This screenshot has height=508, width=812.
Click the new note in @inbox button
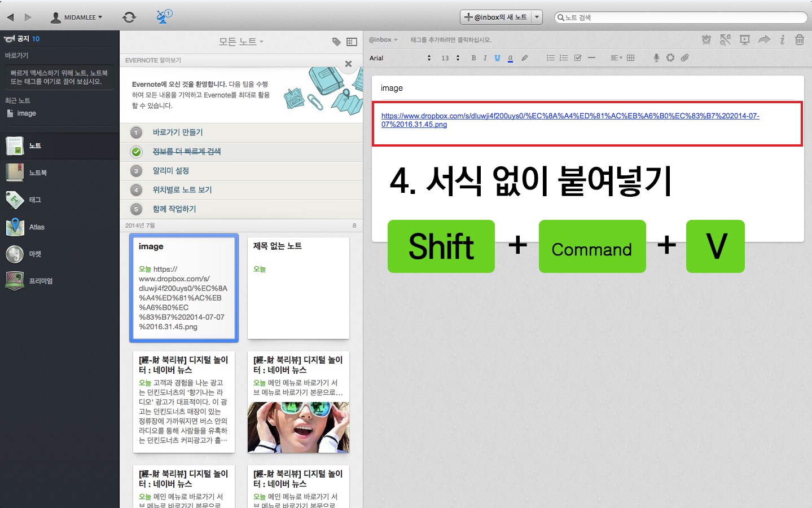click(x=496, y=17)
